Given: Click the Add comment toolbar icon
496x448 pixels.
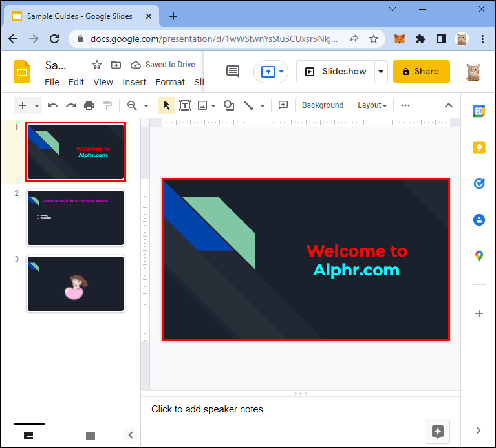Looking at the screenshot, I should [x=283, y=105].
